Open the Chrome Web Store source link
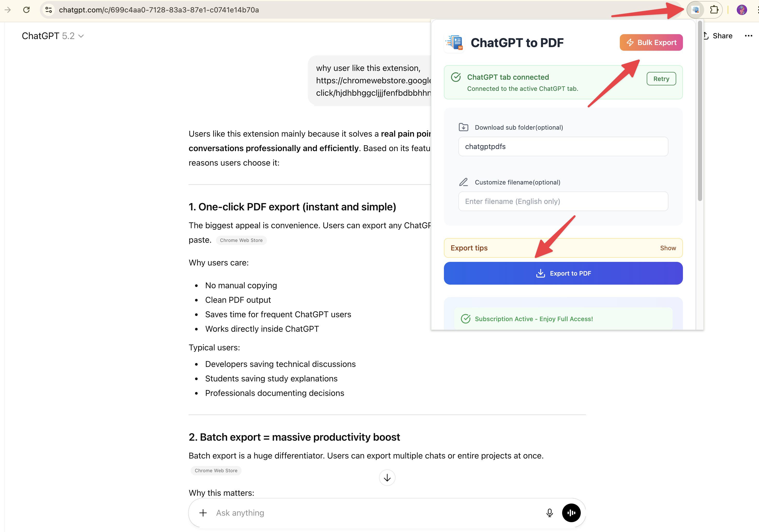 [241, 240]
